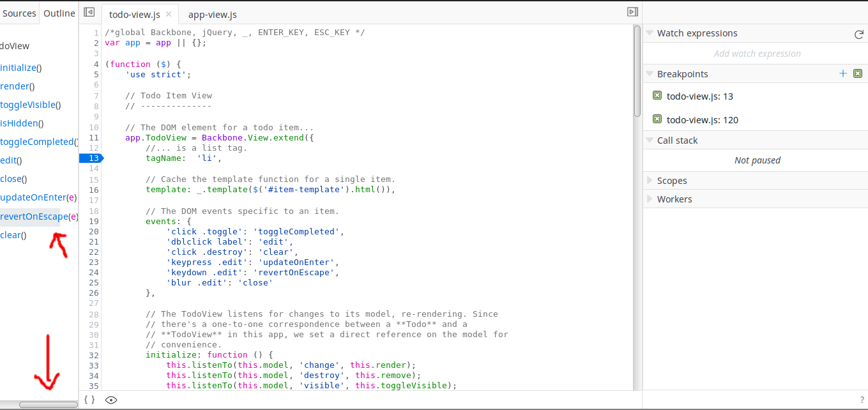This screenshot has width=868, height=410.
Task: Jump to toggleCompleted() in outline
Action: click(39, 142)
